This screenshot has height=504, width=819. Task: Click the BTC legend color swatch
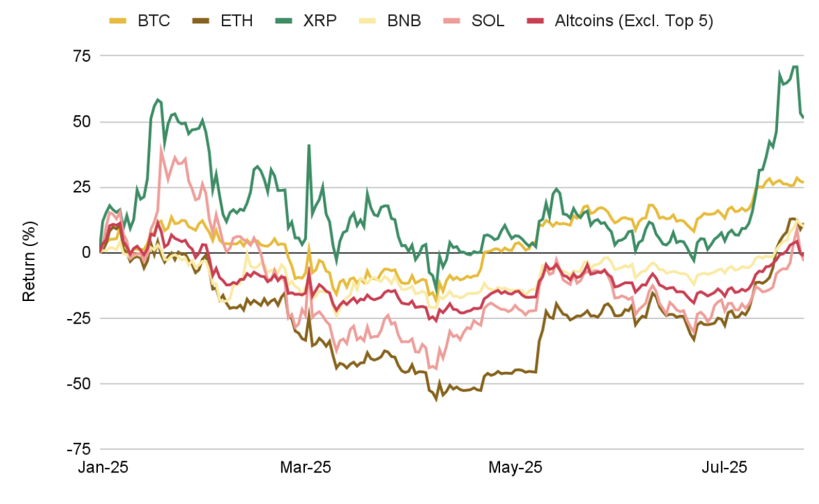pos(119,21)
